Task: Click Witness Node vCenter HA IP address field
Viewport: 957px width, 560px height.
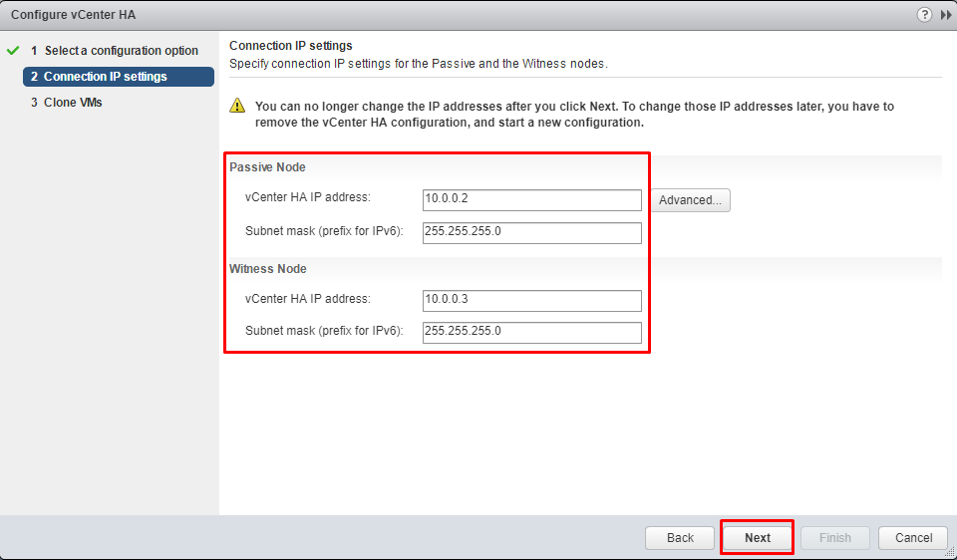Action: coord(531,301)
